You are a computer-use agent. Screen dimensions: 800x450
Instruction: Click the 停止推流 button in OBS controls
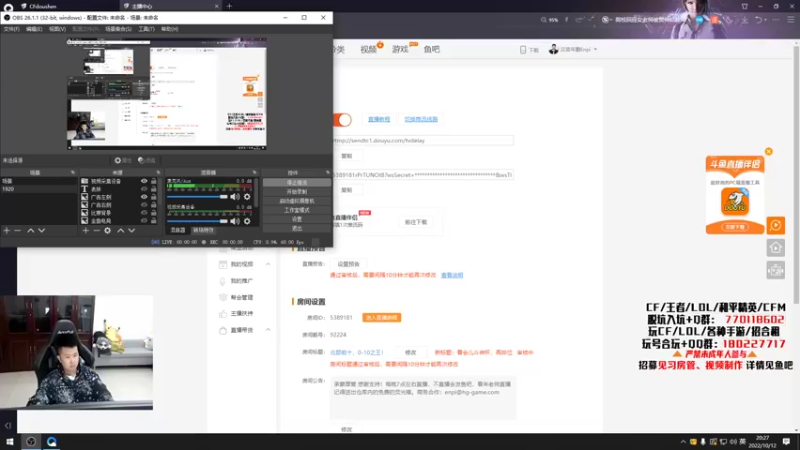tap(297, 183)
